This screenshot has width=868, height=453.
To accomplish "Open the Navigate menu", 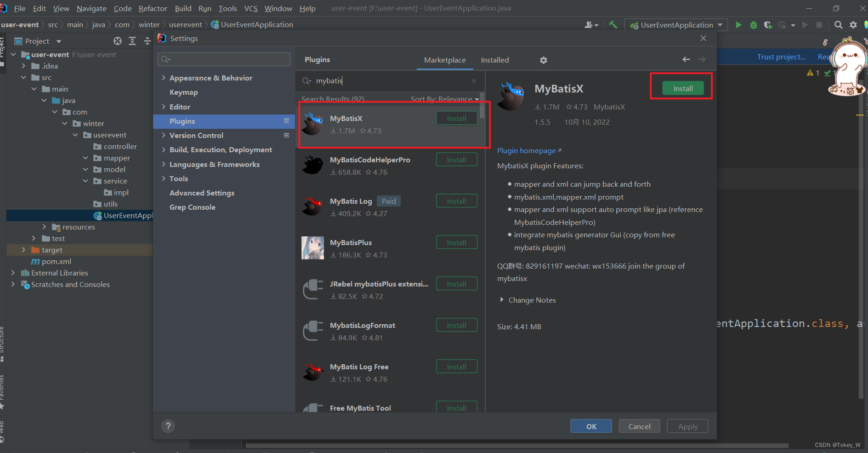I will 91,8.
